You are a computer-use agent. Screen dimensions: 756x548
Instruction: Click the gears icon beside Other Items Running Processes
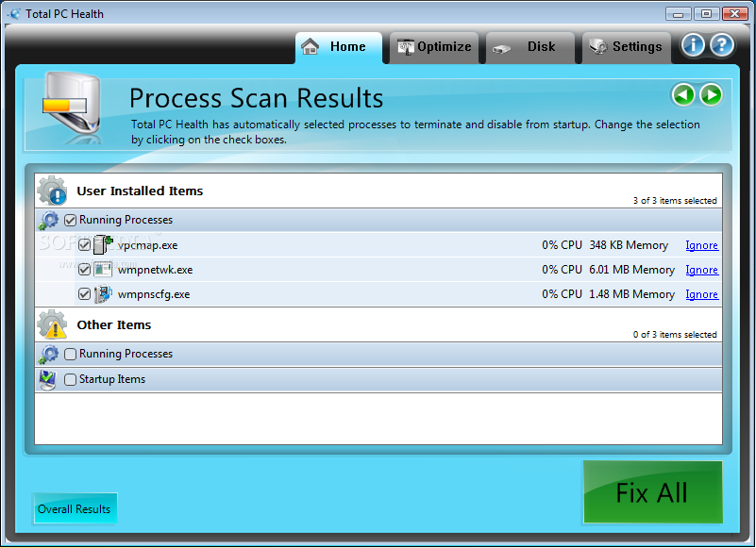49,355
